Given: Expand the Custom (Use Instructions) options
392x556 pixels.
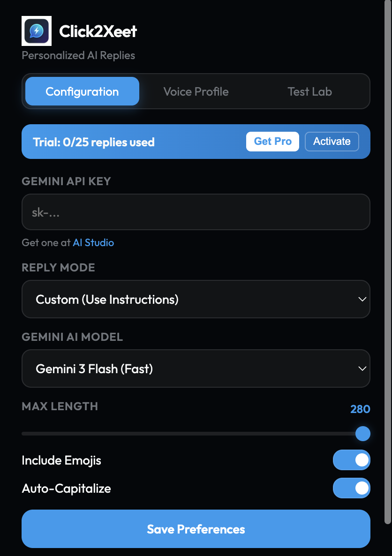Looking at the screenshot, I should point(196,299).
